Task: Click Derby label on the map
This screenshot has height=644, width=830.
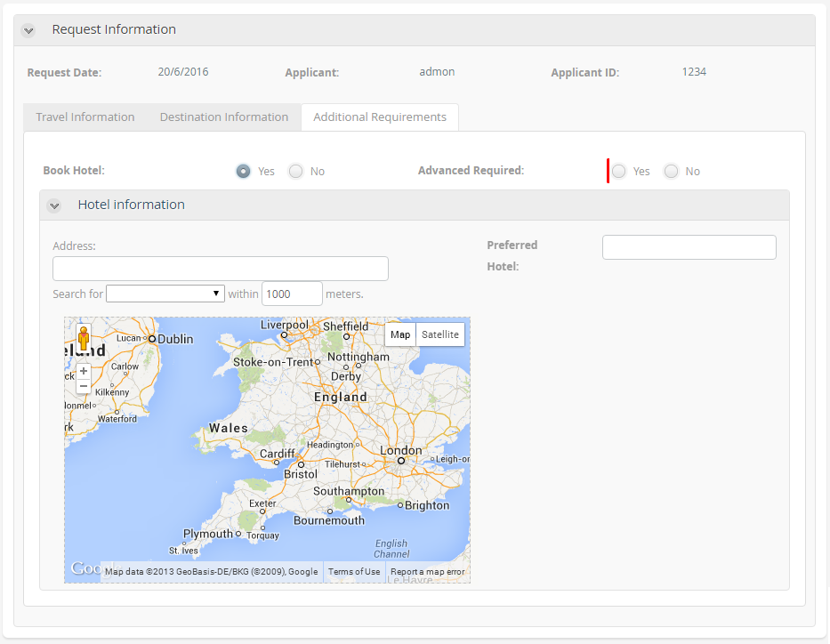Action: click(346, 376)
